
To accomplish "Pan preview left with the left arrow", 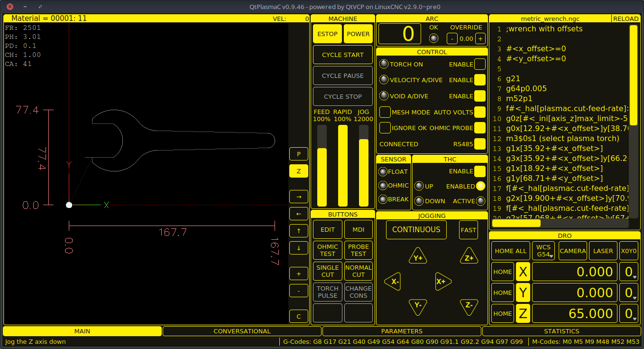I will (x=299, y=214).
